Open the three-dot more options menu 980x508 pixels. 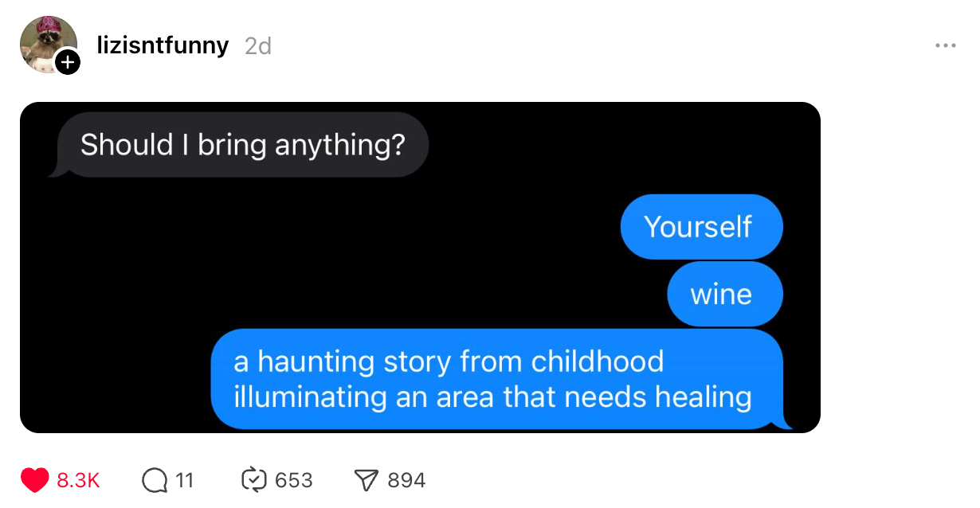point(945,45)
